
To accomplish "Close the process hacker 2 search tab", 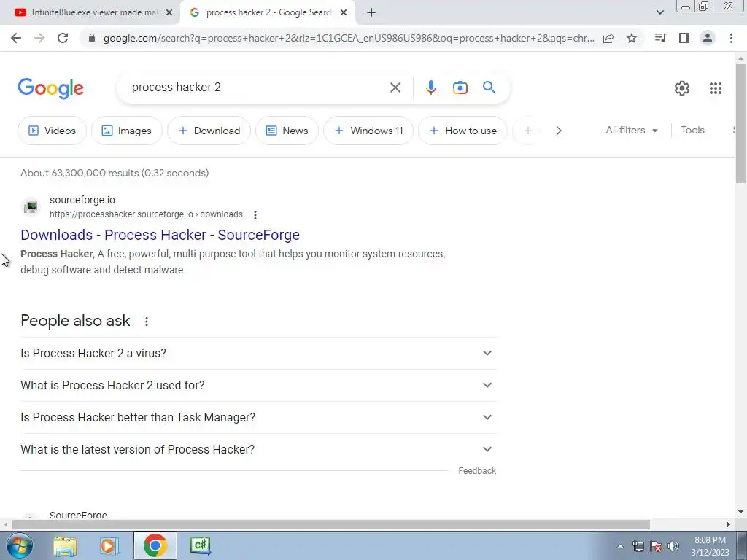I will (x=344, y=12).
